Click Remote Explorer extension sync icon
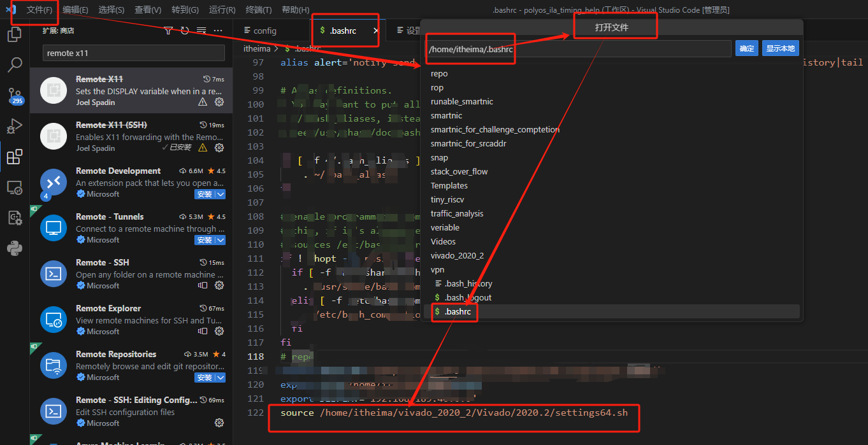868x445 pixels. (203, 331)
